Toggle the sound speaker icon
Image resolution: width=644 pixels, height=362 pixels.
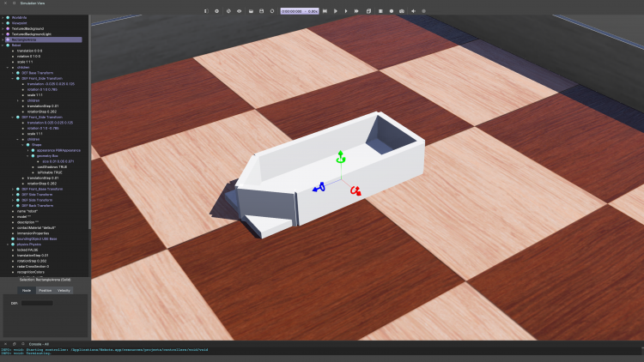point(413,11)
